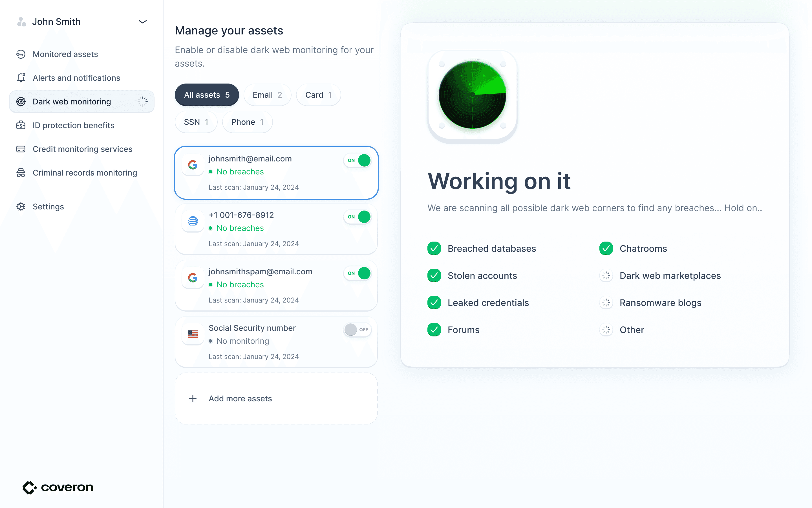
Task: Click the Monitored assets key icon
Action: click(21, 54)
